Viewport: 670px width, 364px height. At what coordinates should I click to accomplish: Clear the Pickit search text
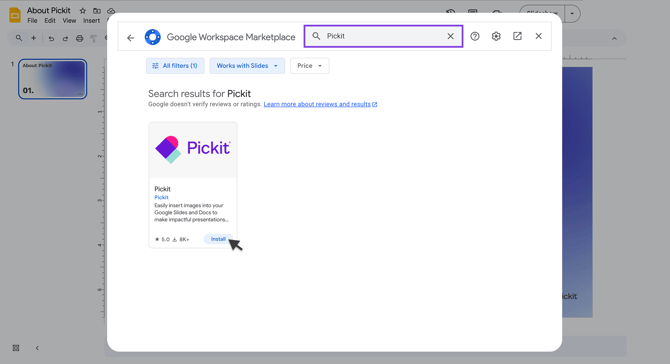tap(450, 36)
